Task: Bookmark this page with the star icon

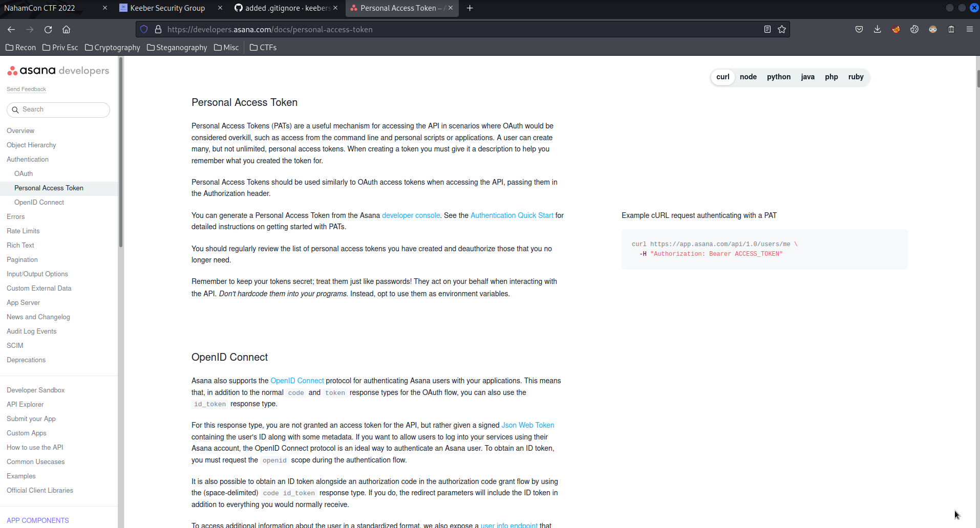Action: [782, 29]
